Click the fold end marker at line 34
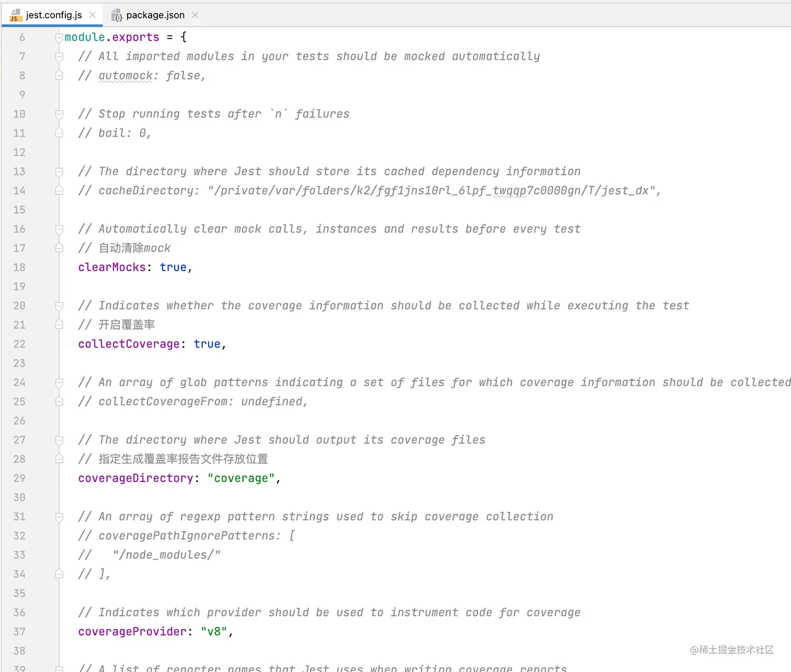This screenshot has height=672, width=791. pos(59,574)
